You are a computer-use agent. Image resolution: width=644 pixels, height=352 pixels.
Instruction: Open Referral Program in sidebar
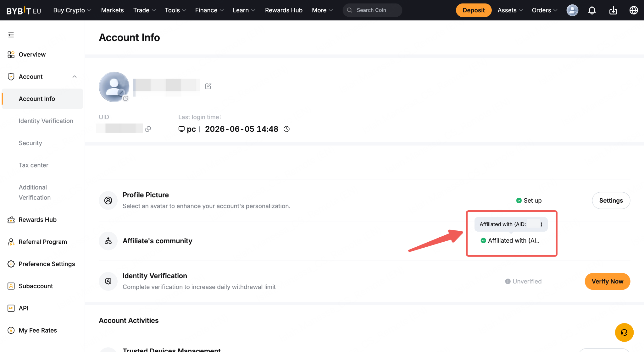coord(43,242)
